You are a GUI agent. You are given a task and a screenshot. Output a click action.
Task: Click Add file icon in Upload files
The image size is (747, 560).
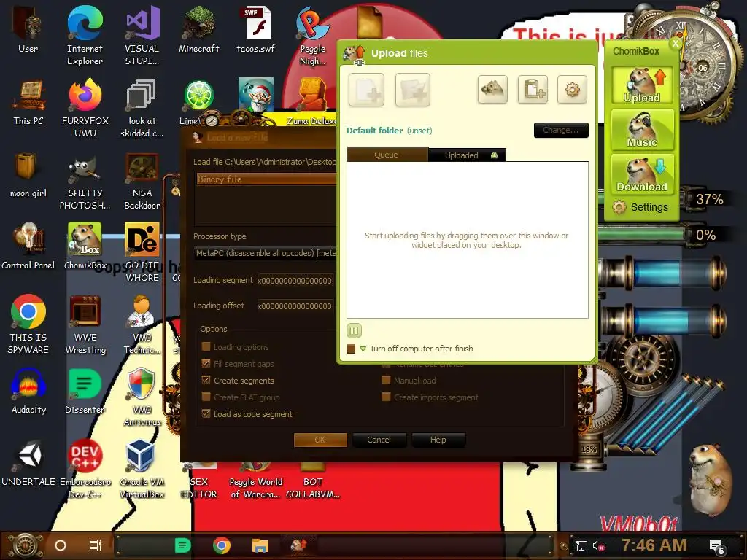366,90
